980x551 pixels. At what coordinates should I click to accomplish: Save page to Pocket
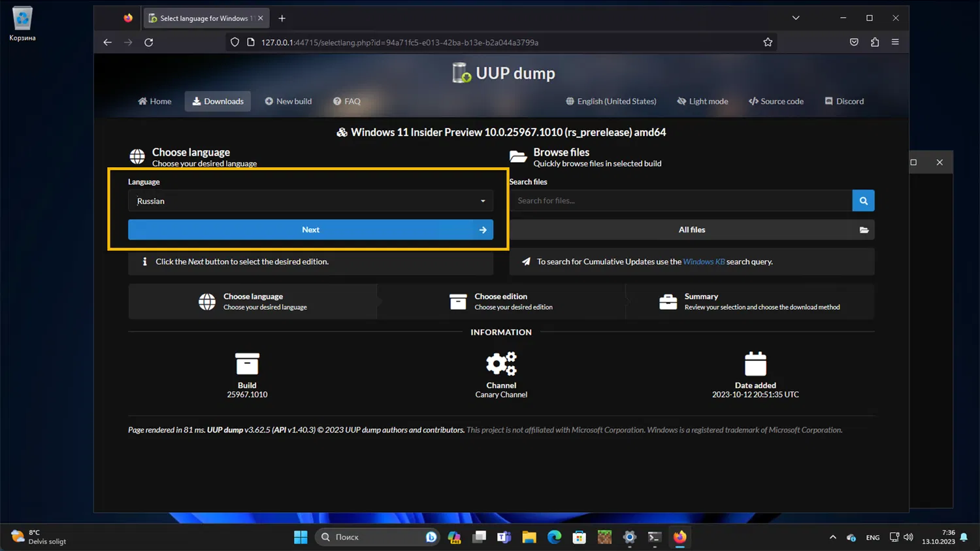(854, 42)
